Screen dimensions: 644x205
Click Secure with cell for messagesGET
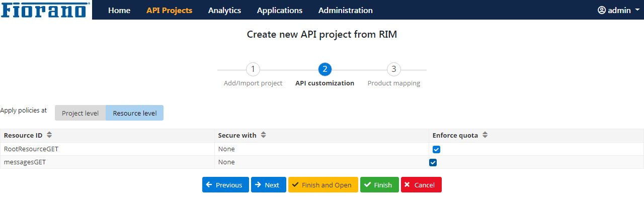point(321,162)
